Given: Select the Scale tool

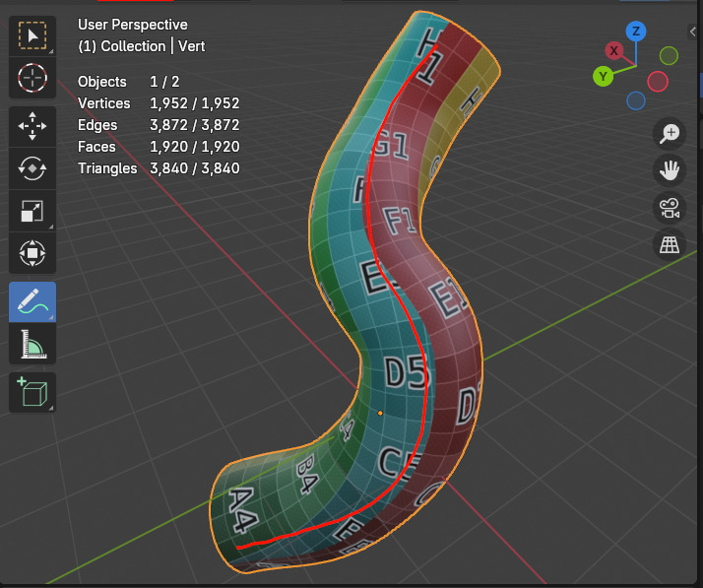Looking at the screenshot, I should click(x=32, y=211).
